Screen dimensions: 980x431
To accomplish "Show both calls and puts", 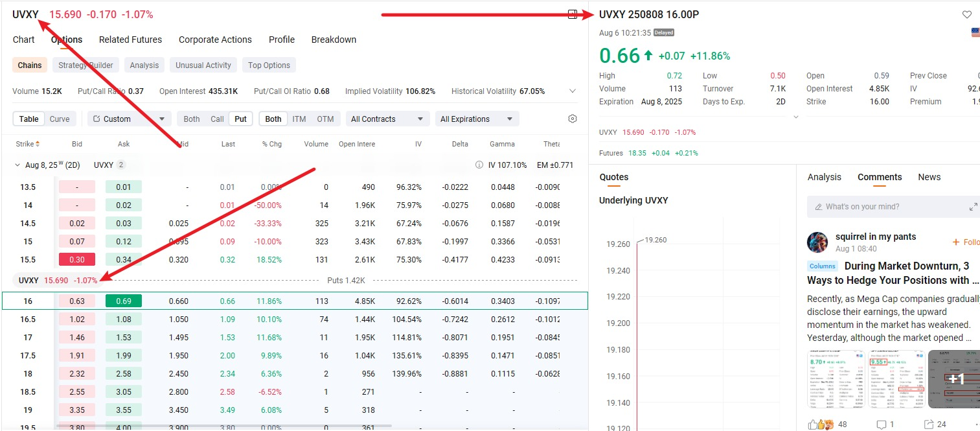I will pos(192,119).
